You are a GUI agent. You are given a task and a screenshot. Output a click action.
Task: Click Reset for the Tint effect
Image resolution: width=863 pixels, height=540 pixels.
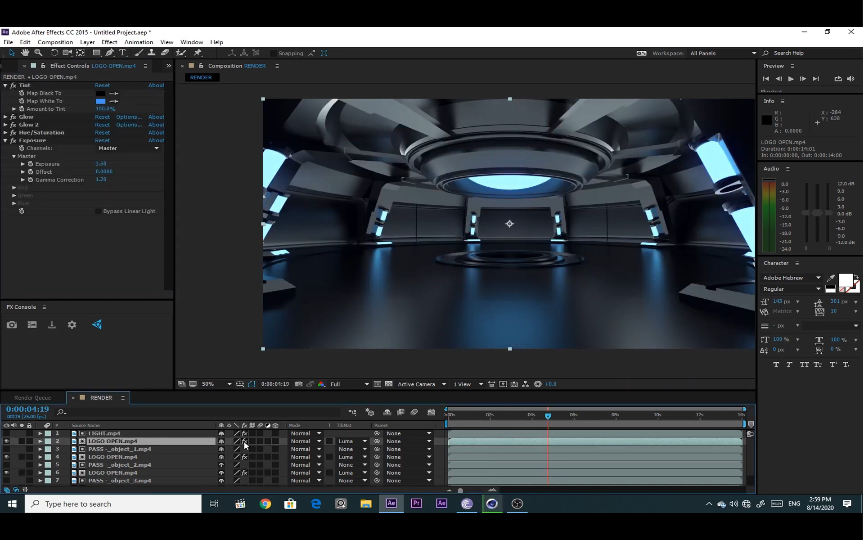(102, 85)
